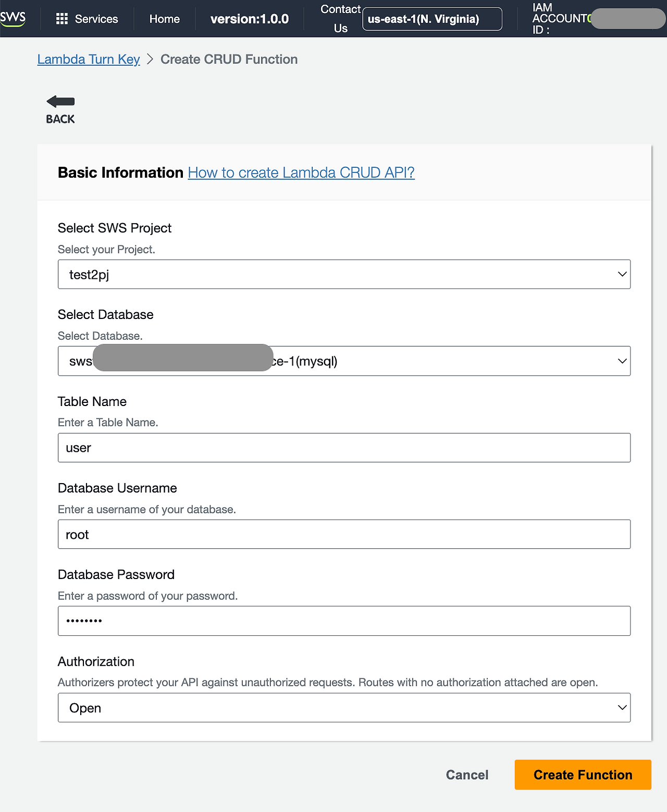The image size is (667, 812).
Task: Follow the Lambda Turn Key breadcrumb link
Action: tap(89, 59)
